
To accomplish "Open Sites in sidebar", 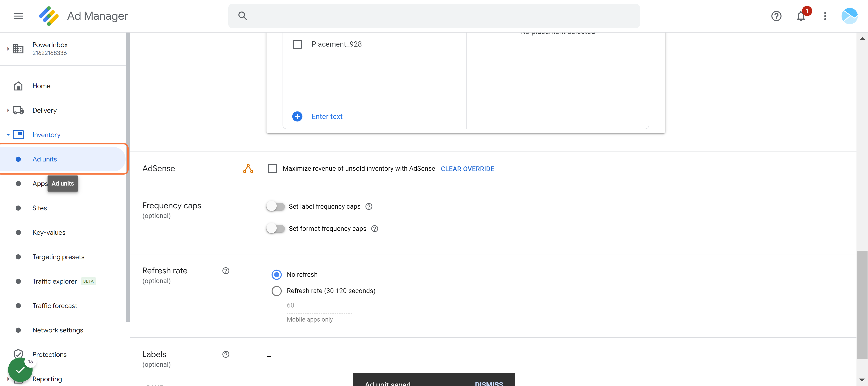I will pos(39,208).
